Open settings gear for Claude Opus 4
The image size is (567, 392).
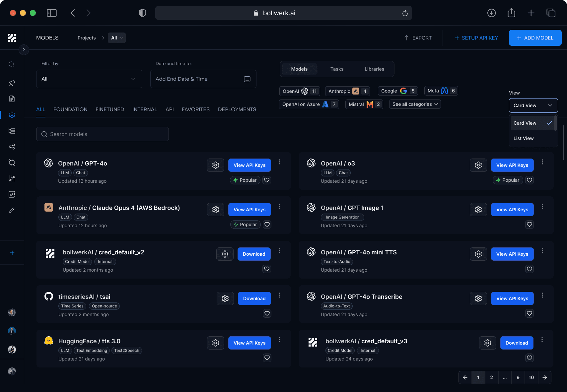pos(216,210)
